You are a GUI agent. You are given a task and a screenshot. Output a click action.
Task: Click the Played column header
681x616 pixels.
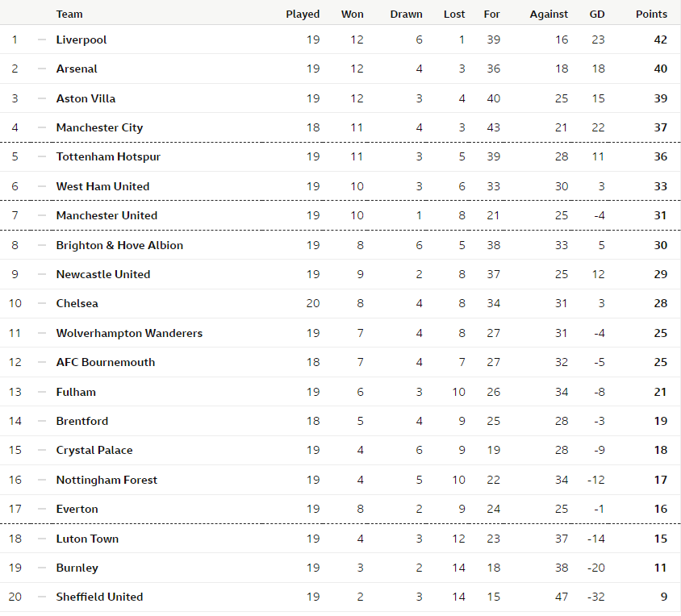click(303, 15)
